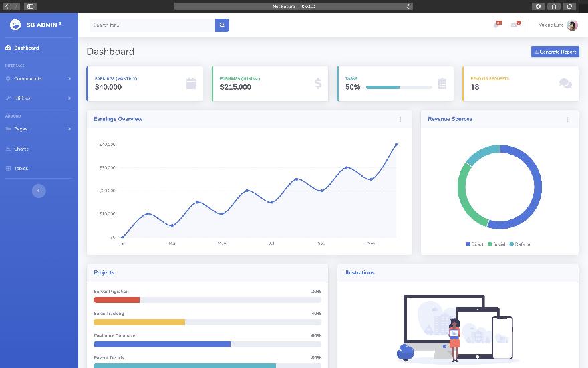588x368 pixels.
Task: Toggle the browser sidebar button
Action: click(30, 7)
